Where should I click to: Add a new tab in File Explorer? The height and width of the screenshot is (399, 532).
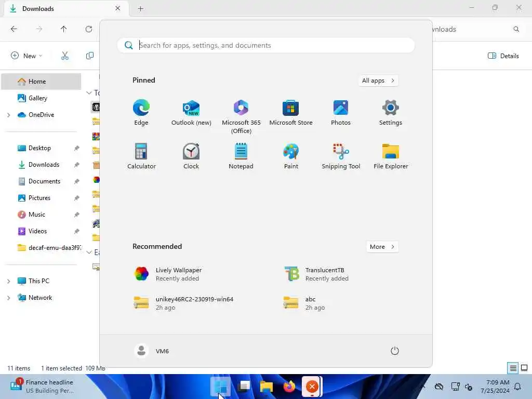pyautogui.click(x=140, y=9)
